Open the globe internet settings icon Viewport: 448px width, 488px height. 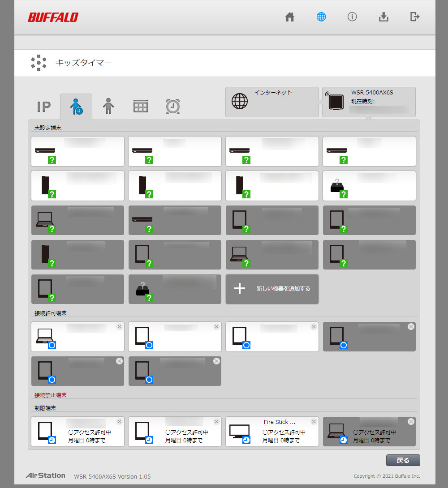321,17
